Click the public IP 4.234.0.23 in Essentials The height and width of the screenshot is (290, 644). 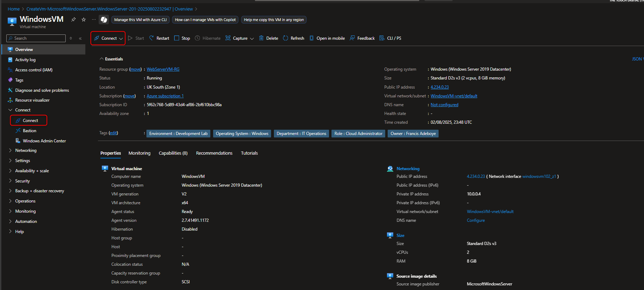[x=440, y=87]
